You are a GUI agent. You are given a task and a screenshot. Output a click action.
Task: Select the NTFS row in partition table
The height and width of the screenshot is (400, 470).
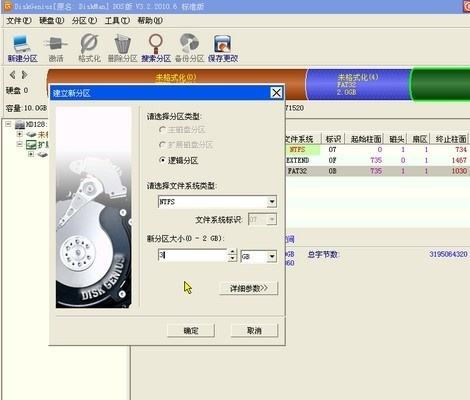[377, 150]
